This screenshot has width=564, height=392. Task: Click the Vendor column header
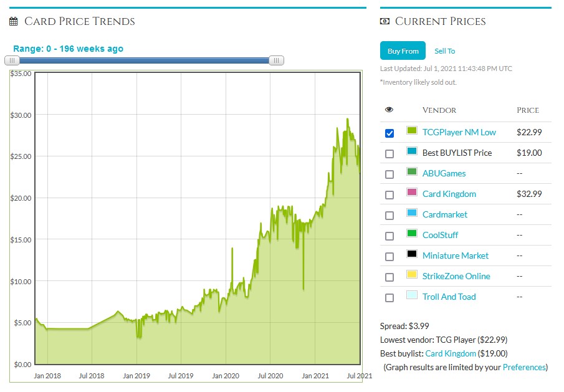coord(439,110)
